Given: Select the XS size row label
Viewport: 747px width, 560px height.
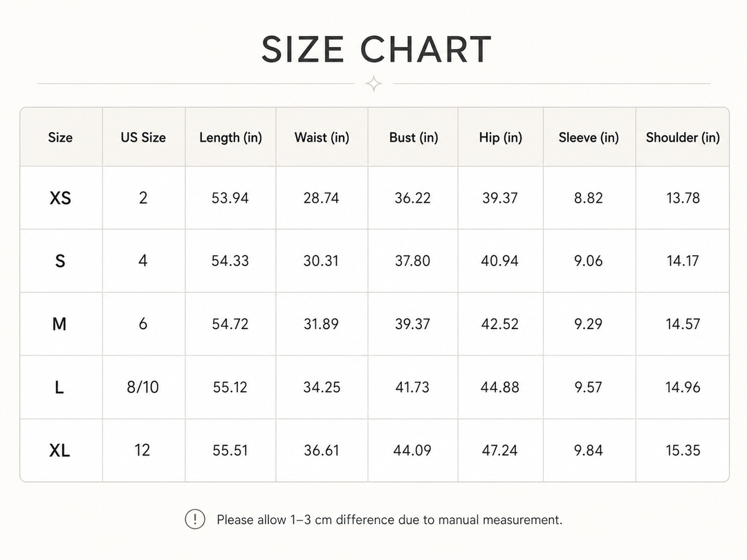Looking at the screenshot, I should (60, 198).
